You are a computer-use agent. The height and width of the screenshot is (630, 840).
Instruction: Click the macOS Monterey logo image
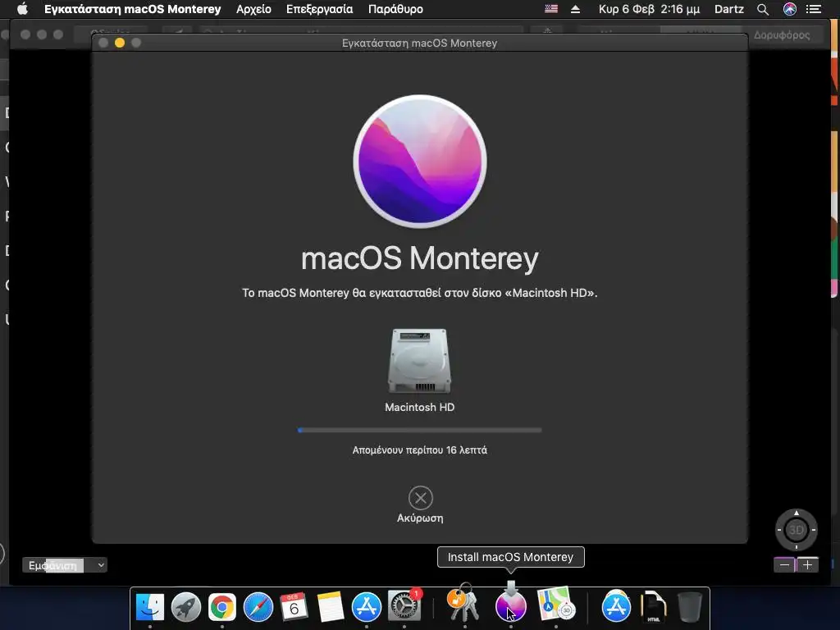click(420, 162)
